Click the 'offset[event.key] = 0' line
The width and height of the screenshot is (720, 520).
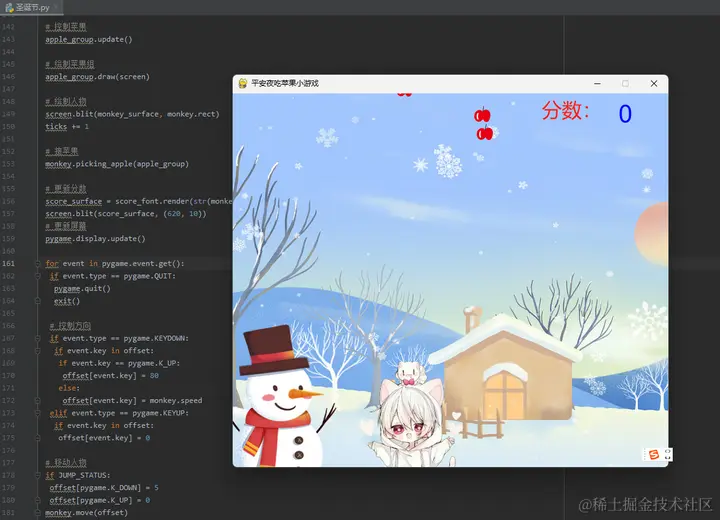tap(104, 438)
